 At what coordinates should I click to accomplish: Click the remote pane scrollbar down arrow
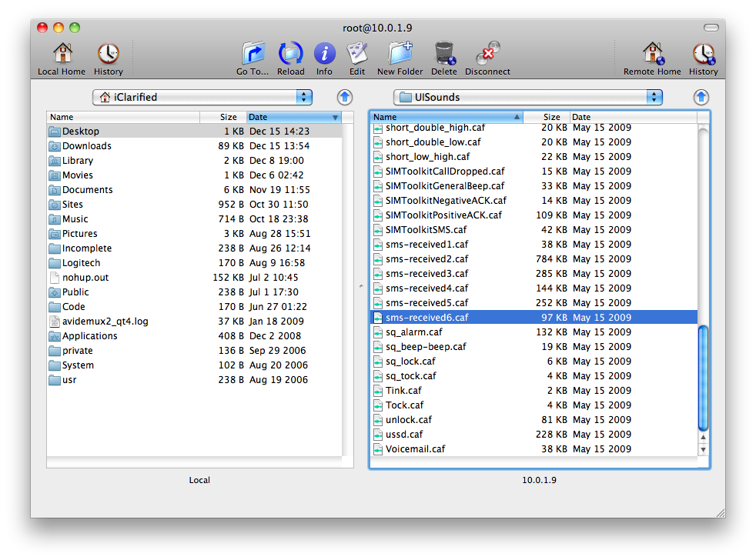coord(703,449)
